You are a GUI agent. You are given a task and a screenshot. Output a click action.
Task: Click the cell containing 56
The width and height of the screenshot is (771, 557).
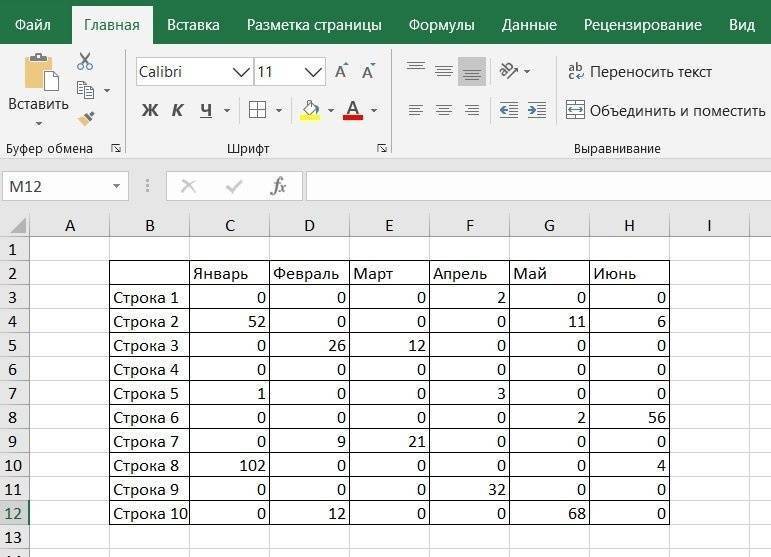[x=629, y=417]
